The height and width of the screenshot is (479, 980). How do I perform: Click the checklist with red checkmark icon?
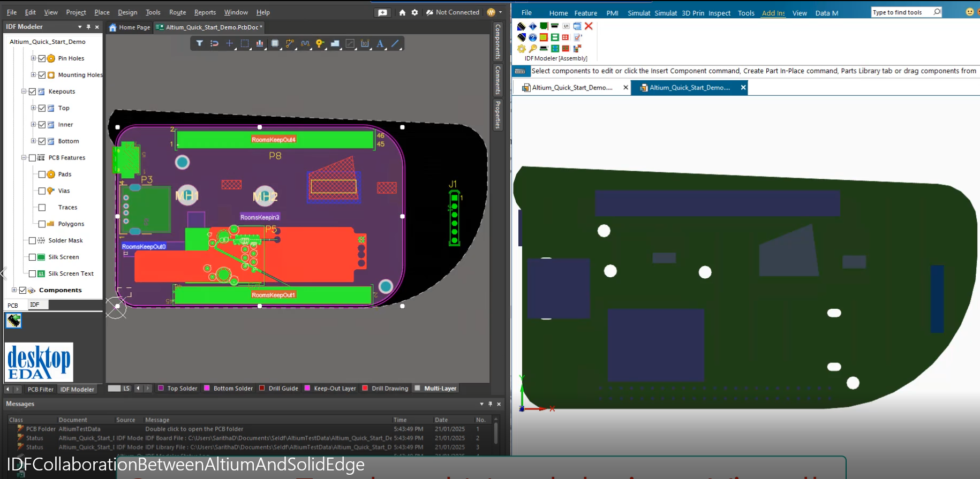pos(577,37)
